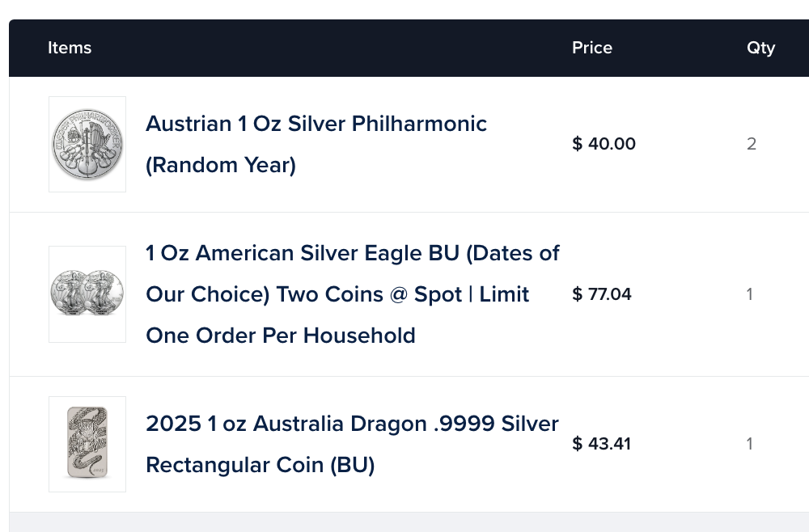Click the American Silver Eagle quantity value
This screenshot has width=809, height=532.
click(x=750, y=294)
